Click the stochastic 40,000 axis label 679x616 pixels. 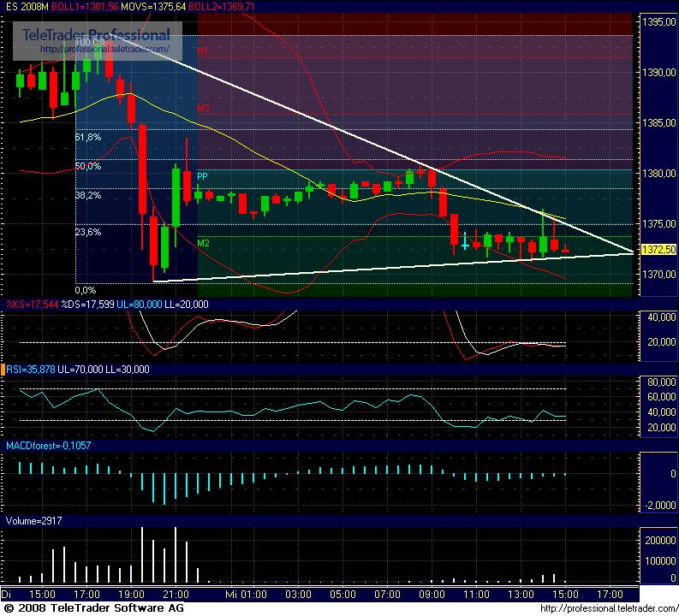(x=661, y=317)
